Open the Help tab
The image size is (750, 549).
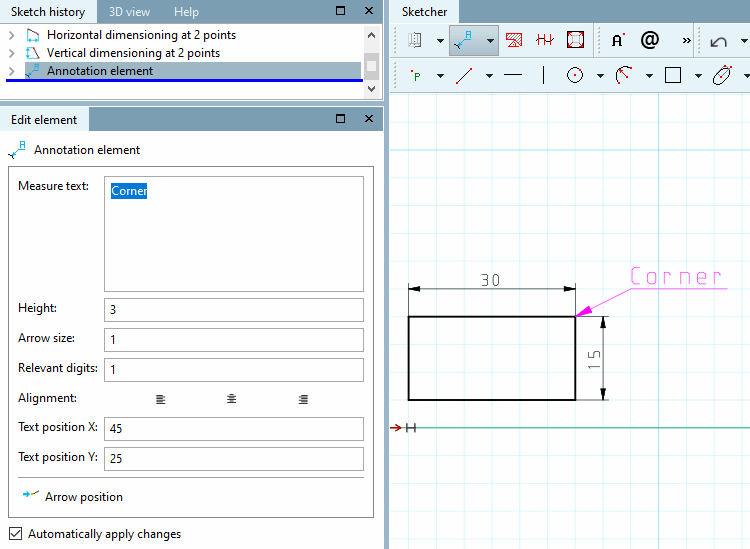(186, 12)
